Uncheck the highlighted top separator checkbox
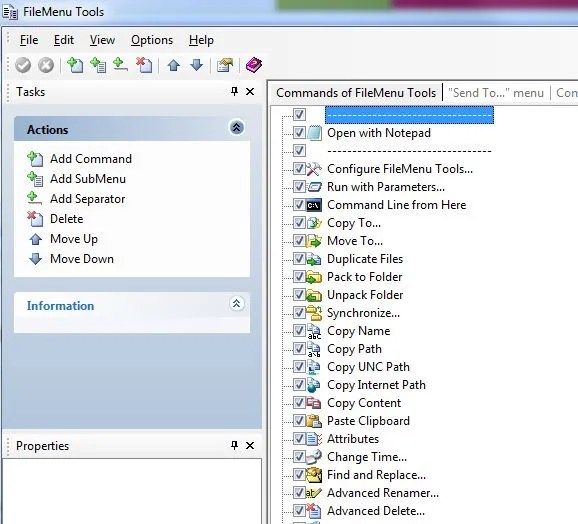This screenshot has width=578, height=524. (x=299, y=114)
